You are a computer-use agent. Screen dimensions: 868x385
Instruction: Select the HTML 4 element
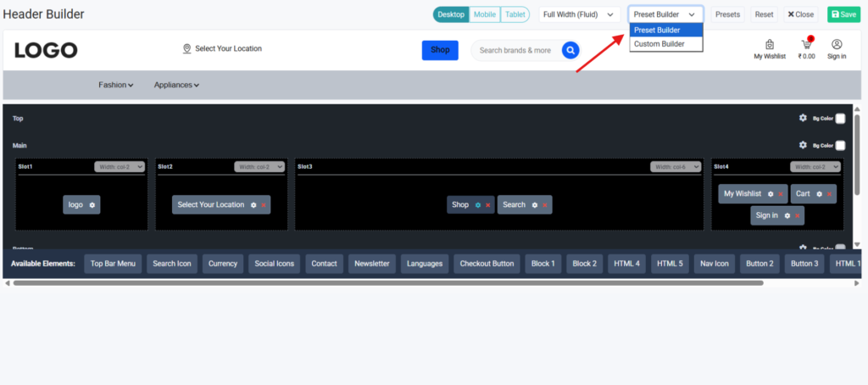pos(626,264)
